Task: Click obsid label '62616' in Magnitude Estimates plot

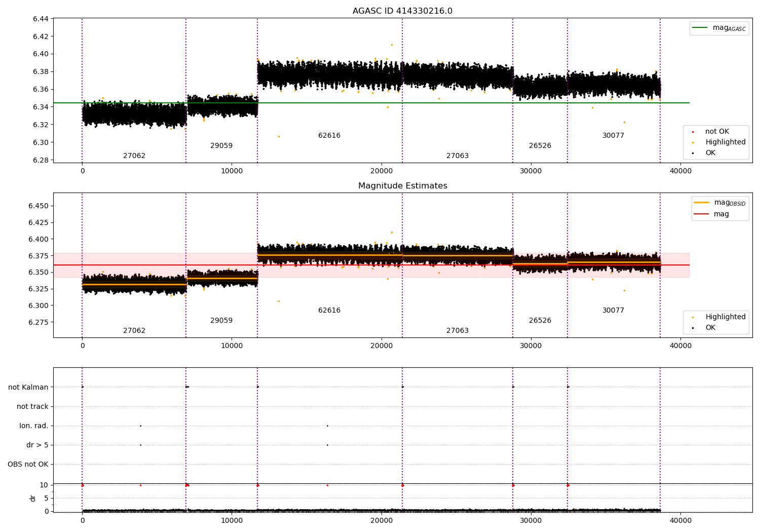Action: click(329, 311)
